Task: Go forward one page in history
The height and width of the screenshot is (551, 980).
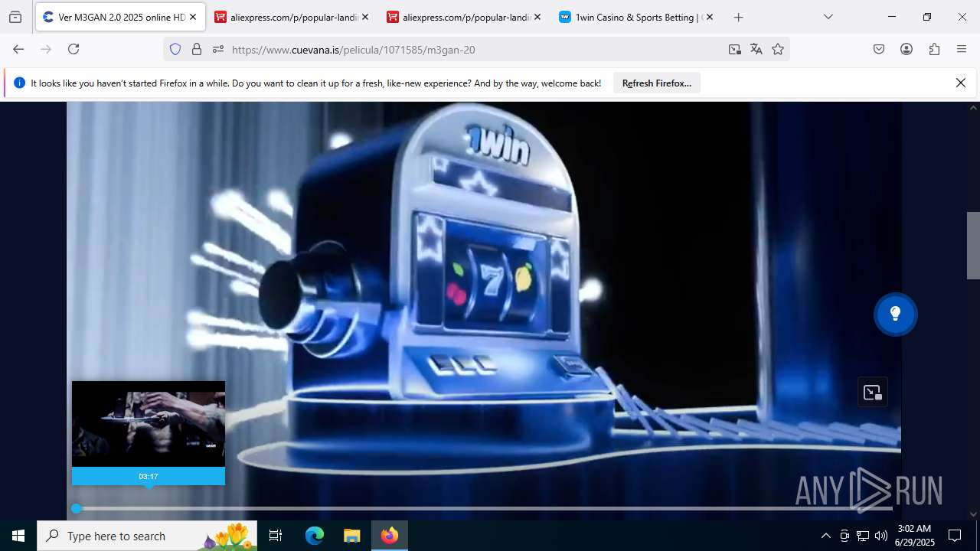Action: pyautogui.click(x=46, y=49)
